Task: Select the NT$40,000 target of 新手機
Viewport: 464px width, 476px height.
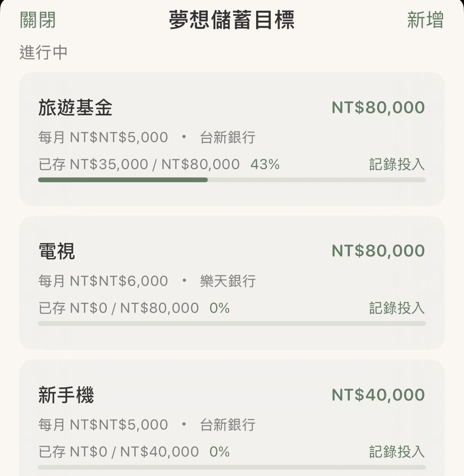Action: [378, 395]
